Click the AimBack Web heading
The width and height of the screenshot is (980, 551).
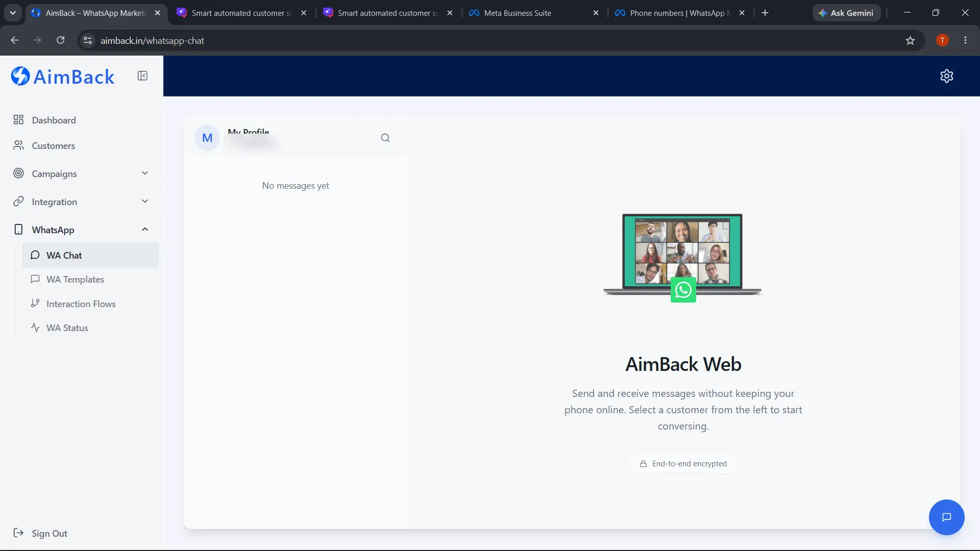click(683, 364)
